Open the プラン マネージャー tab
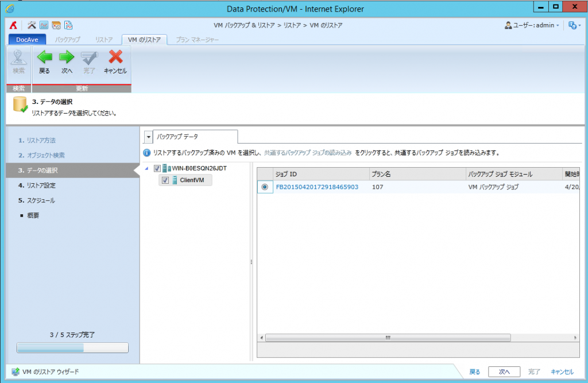This screenshot has height=383, width=588. [x=198, y=40]
